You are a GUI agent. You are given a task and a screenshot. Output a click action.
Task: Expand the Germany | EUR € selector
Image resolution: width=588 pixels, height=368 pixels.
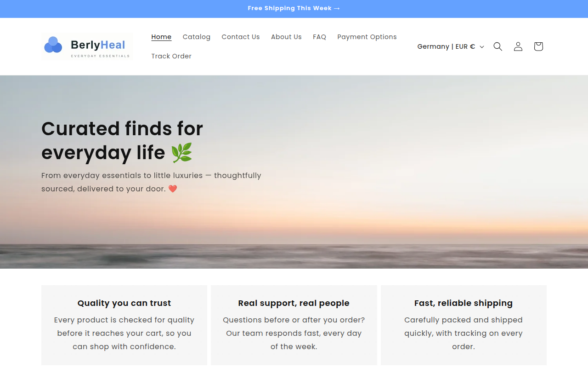451,46
